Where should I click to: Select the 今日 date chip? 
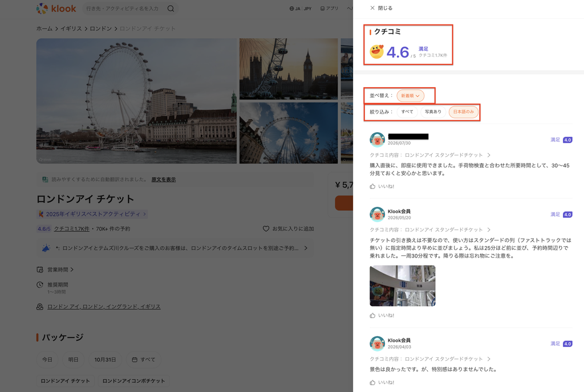click(47, 360)
